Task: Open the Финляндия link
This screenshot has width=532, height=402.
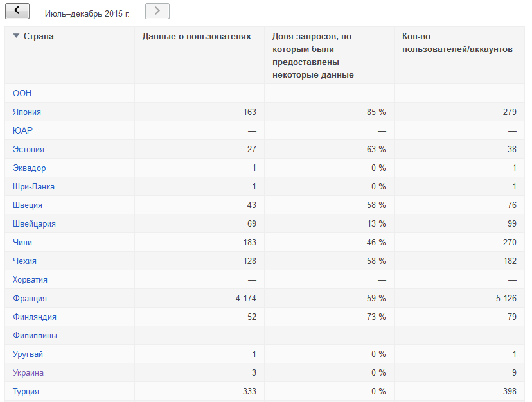Action: point(35,317)
